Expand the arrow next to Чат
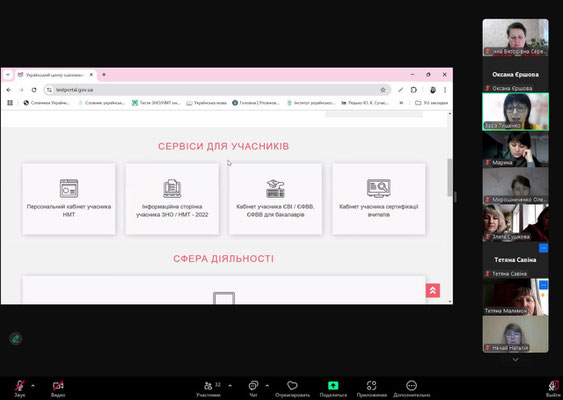Viewport: 563px width, 400px height. (x=267, y=386)
